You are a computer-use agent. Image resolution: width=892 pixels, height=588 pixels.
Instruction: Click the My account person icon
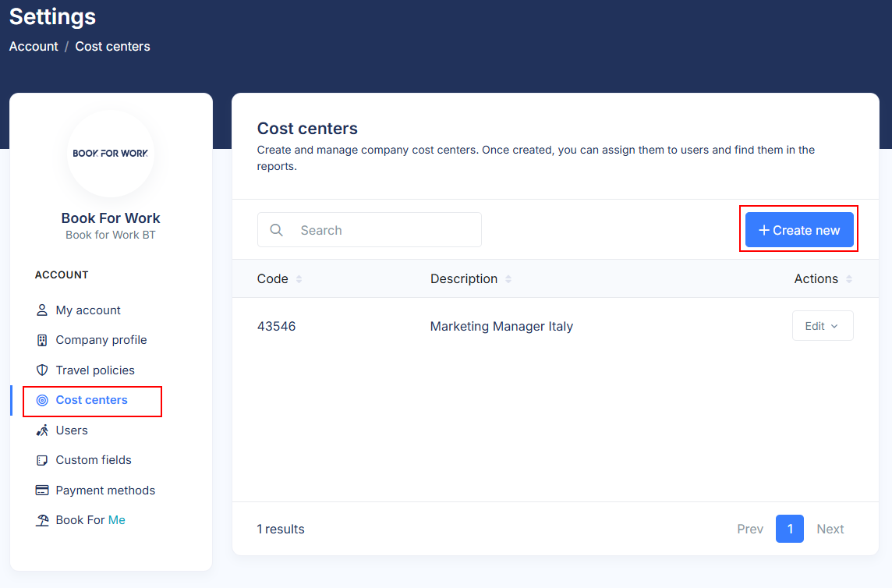pyautogui.click(x=42, y=310)
